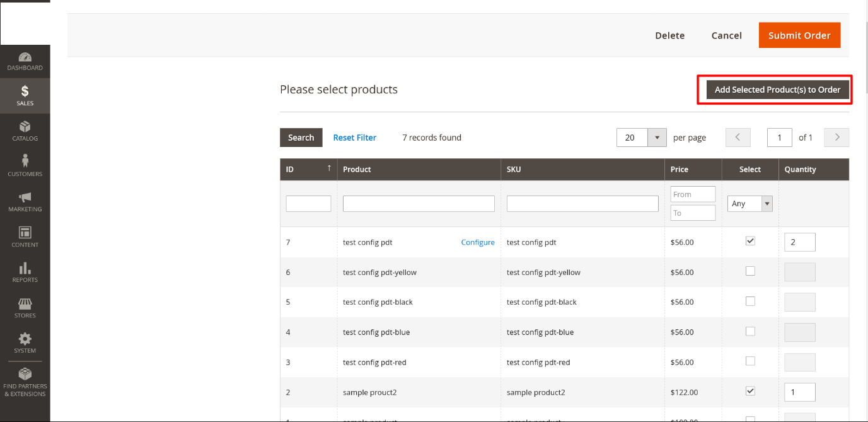Viewport: 868px width, 422px height.
Task: Uncheck the sample prouct2 select checkbox
Action: [x=750, y=391]
